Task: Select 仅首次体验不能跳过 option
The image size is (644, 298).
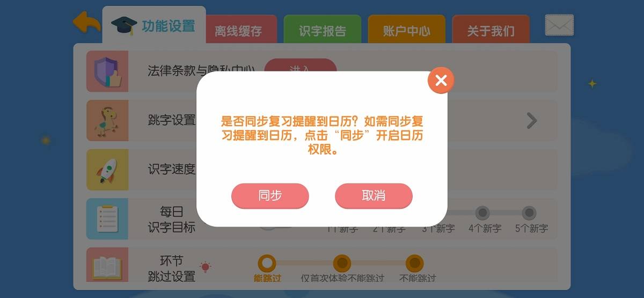Action: click(x=342, y=264)
